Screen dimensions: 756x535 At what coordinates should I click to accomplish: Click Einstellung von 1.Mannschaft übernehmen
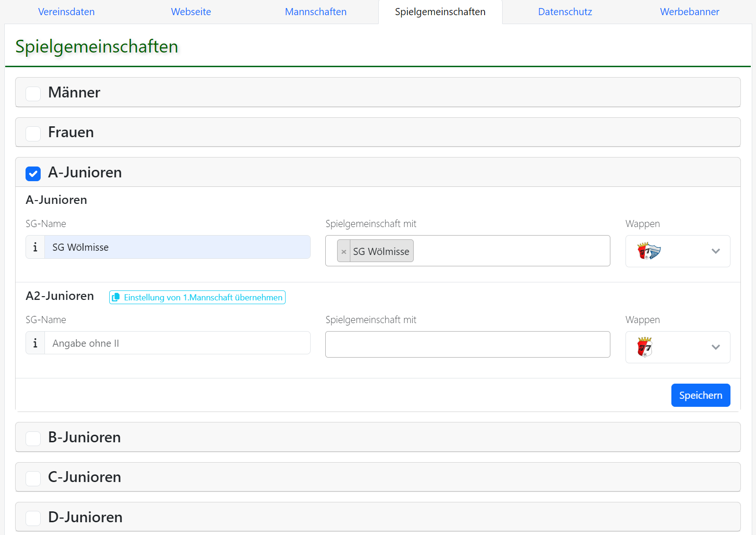click(203, 298)
